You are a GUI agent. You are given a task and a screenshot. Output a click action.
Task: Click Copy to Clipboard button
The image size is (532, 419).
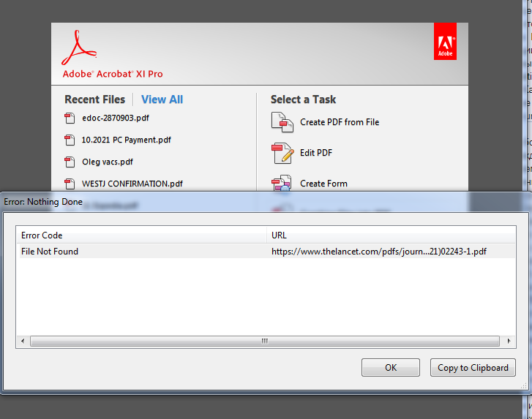(473, 368)
